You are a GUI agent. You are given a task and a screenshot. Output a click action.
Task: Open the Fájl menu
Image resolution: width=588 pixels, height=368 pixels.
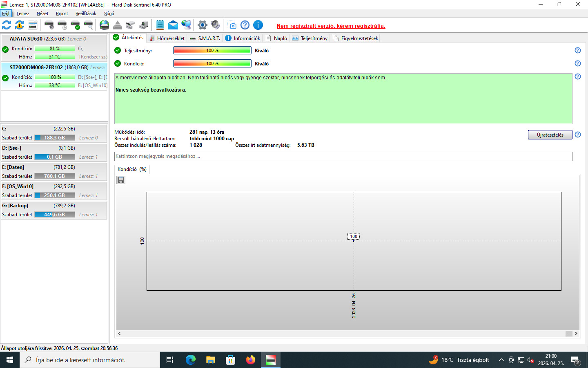click(x=6, y=13)
